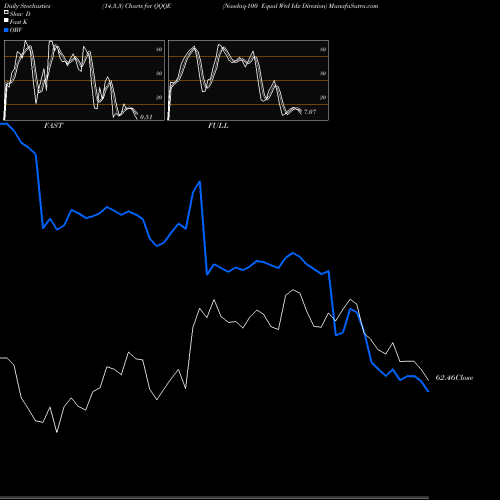
Task: Click the 20 level label in FULL chart
Action: point(323,97)
